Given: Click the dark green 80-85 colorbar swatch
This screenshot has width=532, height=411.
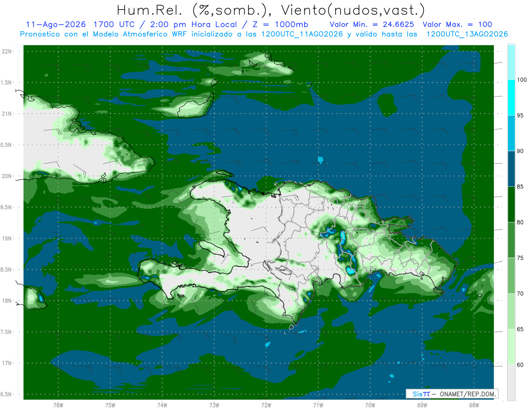Looking at the screenshot, I should point(511,204).
